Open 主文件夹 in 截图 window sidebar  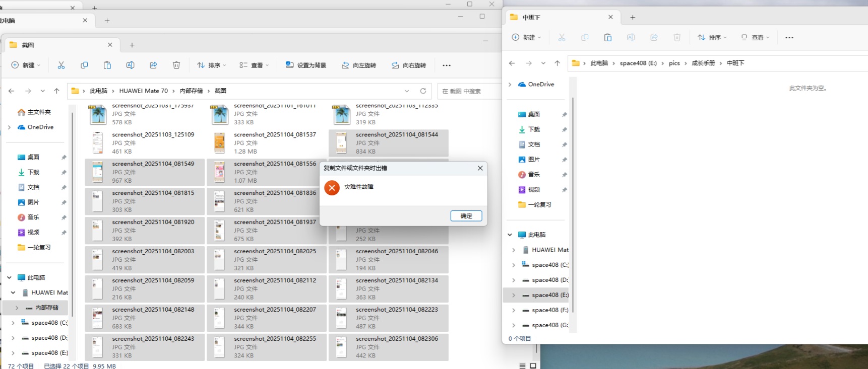tap(34, 112)
